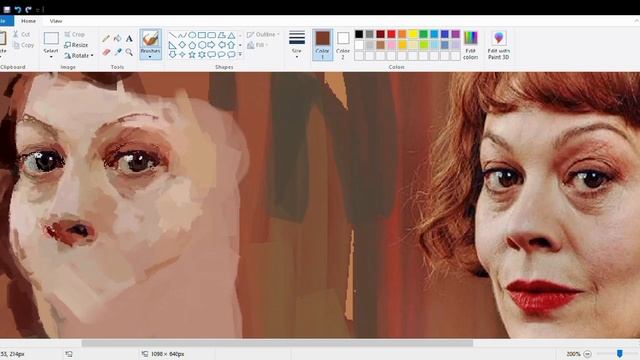Open the Select dropdown arrow
640x360 pixels.
51,57
